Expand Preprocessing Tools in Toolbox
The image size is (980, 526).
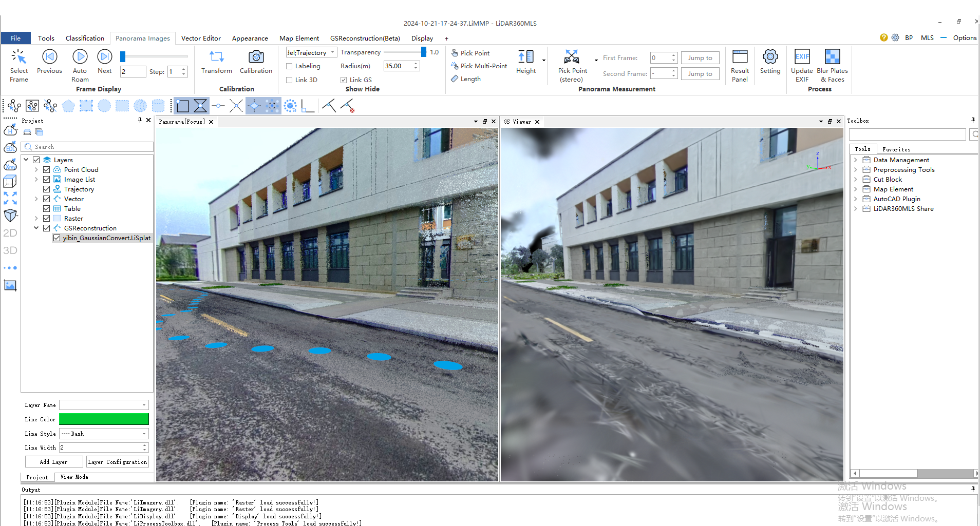tap(856, 170)
